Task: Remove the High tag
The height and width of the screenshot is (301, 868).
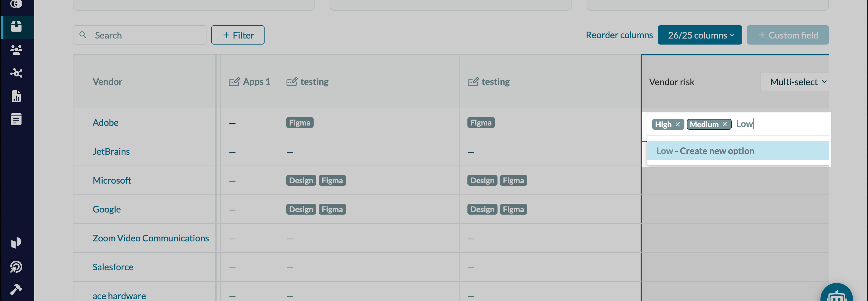Action: tap(677, 124)
